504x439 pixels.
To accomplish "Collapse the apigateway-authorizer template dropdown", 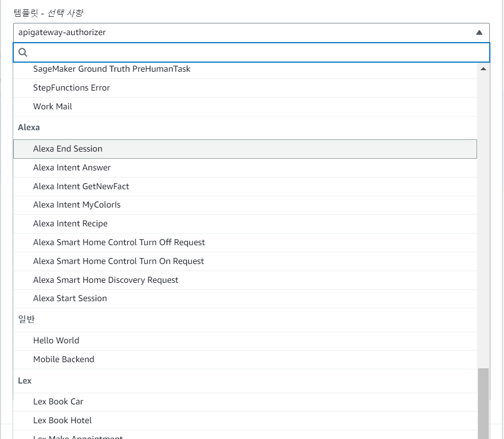I will 251,33.
